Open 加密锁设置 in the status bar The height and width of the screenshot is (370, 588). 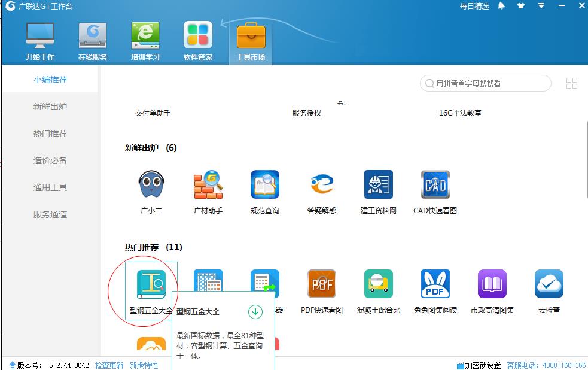(x=479, y=365)
